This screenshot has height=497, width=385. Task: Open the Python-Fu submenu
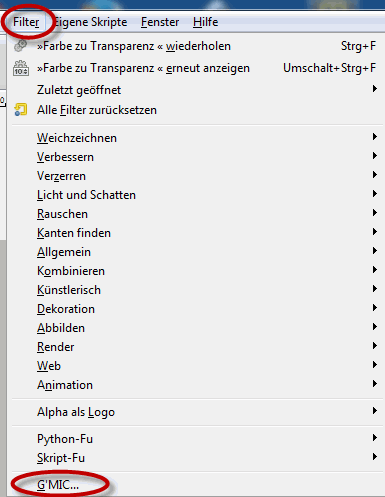[x=196, y=439]
